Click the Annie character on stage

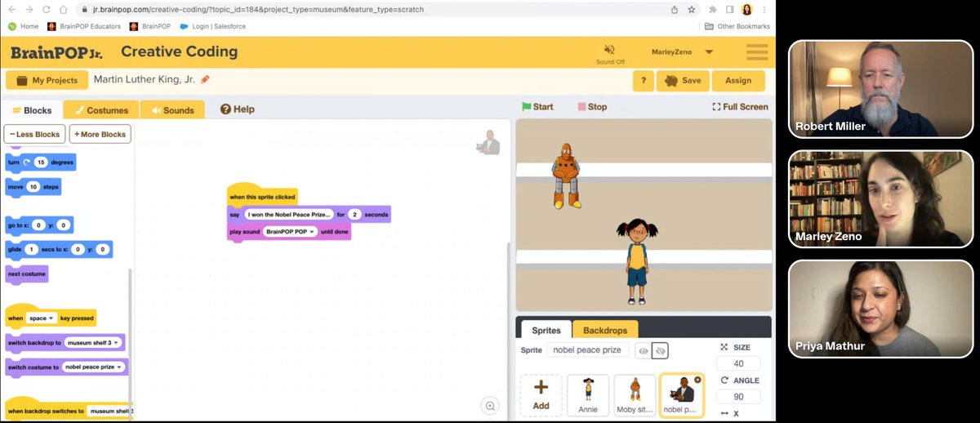[635, 261]
